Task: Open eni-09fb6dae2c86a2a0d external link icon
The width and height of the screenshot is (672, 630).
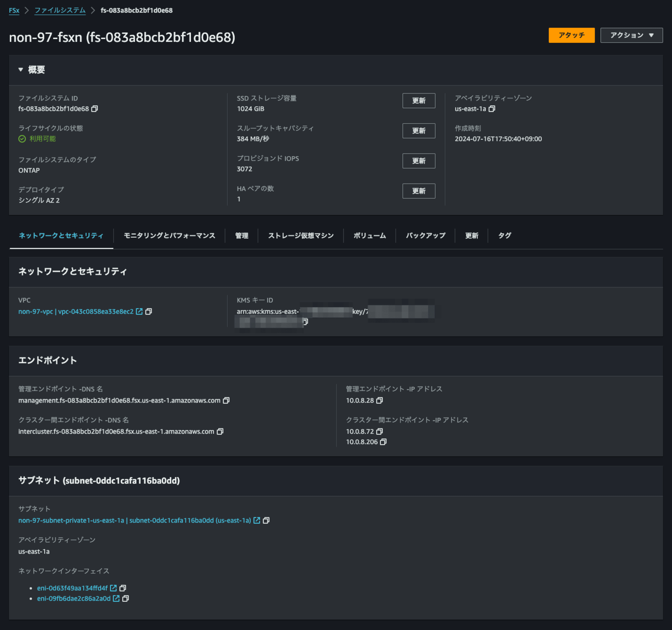Action: point(116,598)
